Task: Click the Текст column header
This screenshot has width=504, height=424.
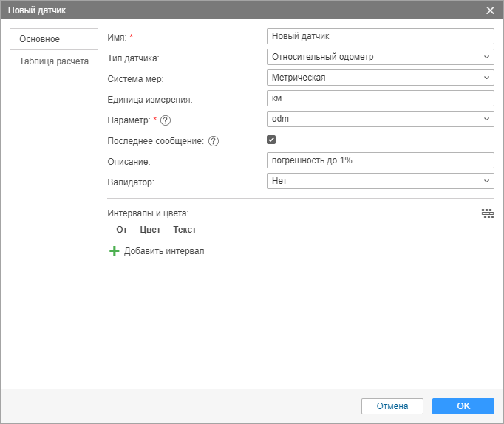Action: pos(185,230)
